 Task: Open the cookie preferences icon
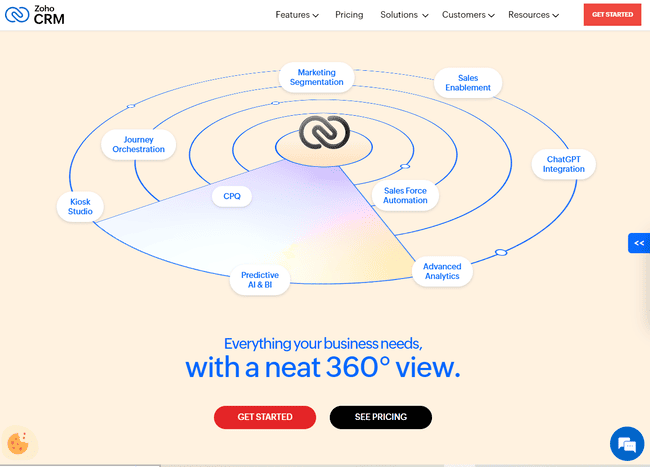pos(18,443)
